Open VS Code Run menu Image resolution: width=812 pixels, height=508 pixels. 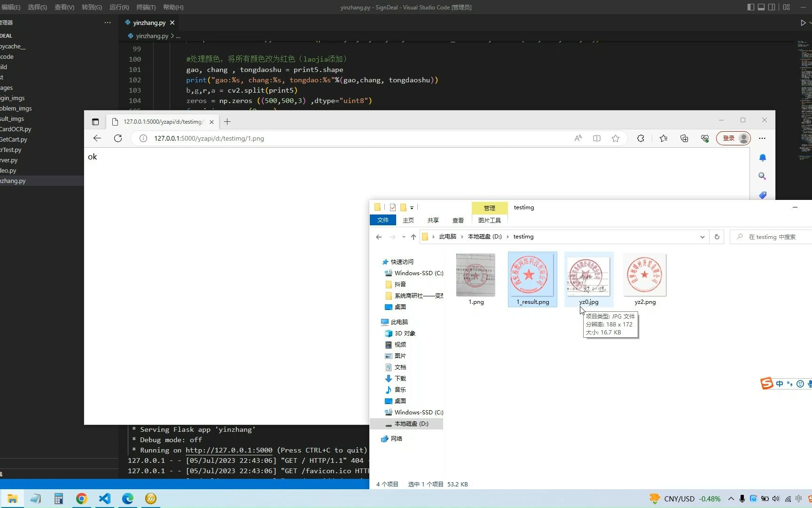click(119, 7)
